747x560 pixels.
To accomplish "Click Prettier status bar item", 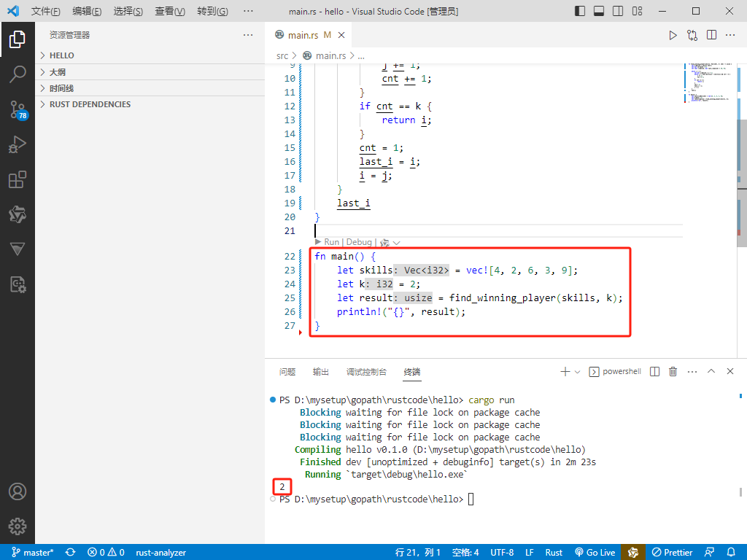I will 672,553.
